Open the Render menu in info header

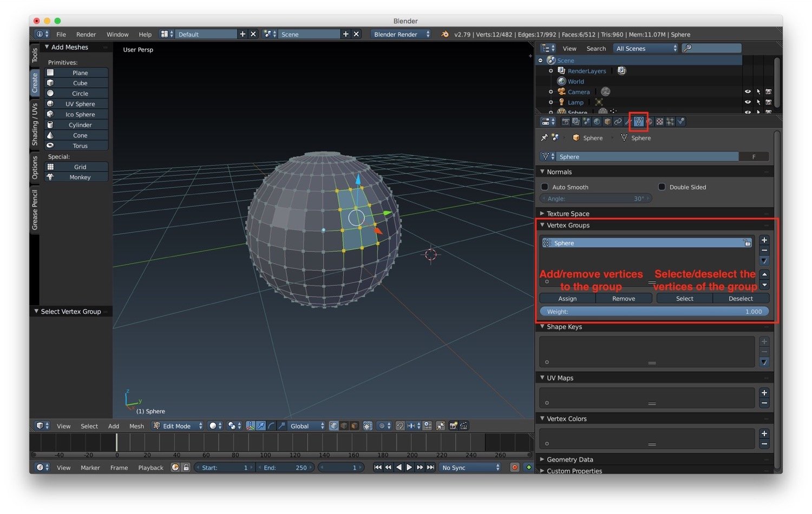pos(86,34)
